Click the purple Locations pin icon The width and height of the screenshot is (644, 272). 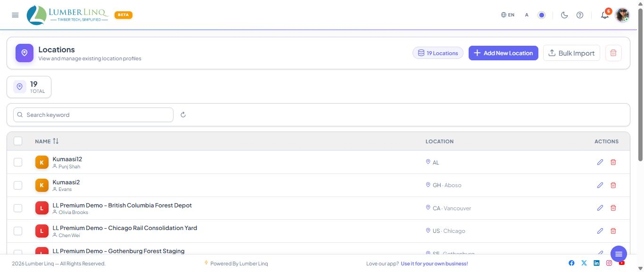(25, 53)
